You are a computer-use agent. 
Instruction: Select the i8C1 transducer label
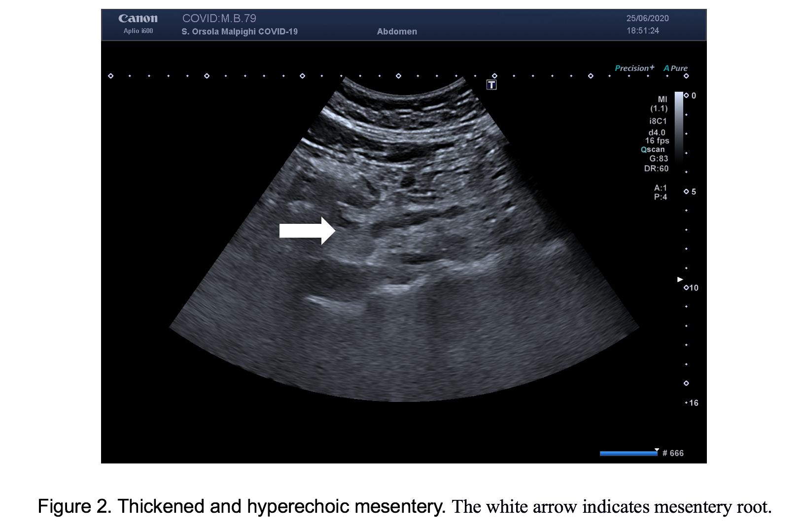[x=658, y=121]
